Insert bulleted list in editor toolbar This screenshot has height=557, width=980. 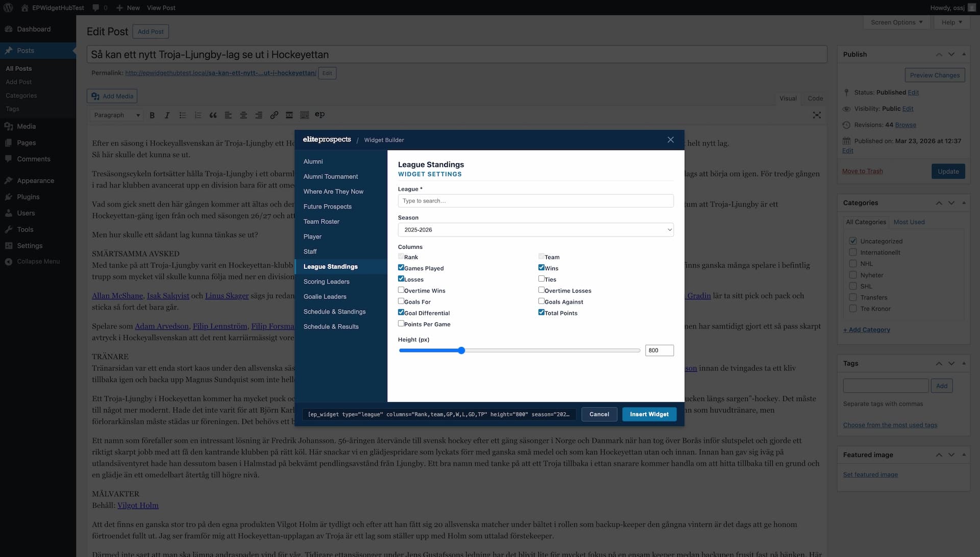(x=182, y=115)
